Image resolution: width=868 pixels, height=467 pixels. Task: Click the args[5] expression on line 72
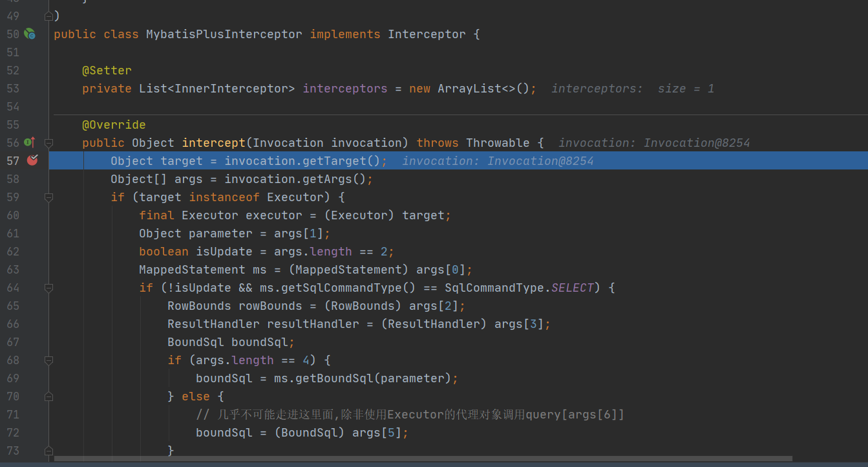pos(377,433)
